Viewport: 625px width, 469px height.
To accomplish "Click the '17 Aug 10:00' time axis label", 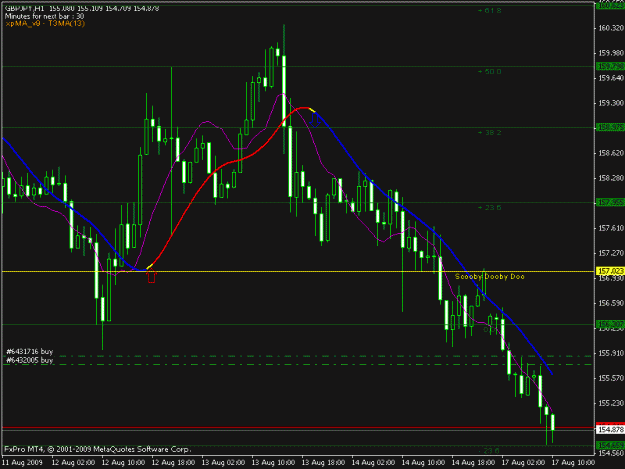I will tap(573, 462).
